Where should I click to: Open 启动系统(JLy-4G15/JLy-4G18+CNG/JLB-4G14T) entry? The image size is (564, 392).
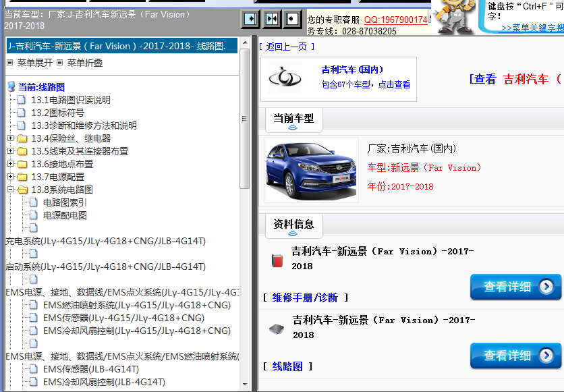(x=105, y=267)
